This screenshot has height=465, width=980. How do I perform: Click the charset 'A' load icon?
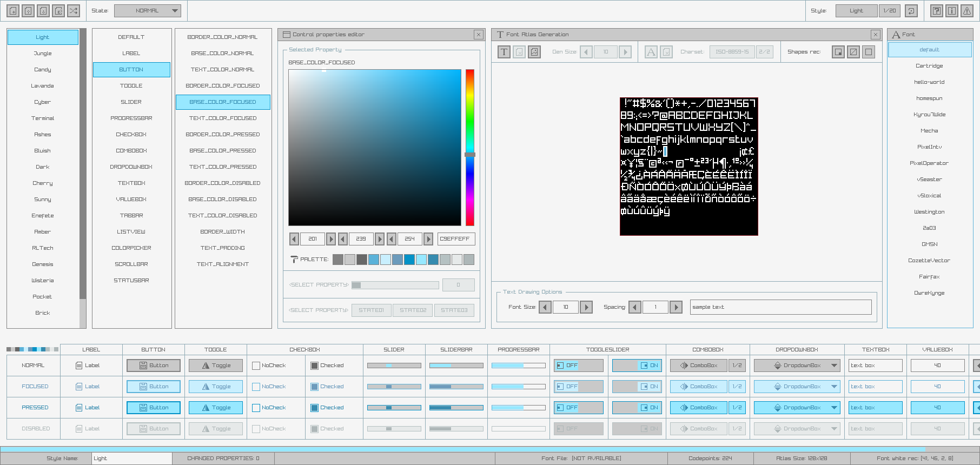[651, 52]
